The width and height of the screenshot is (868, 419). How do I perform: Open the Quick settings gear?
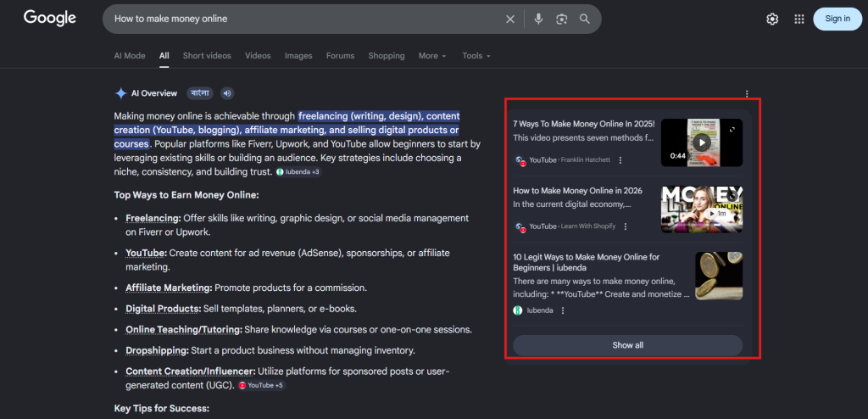point(772,19)
